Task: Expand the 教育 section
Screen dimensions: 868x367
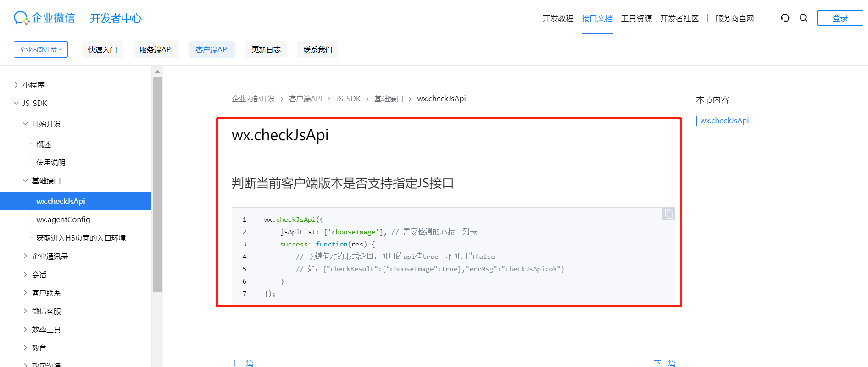Action: [25, 348]
